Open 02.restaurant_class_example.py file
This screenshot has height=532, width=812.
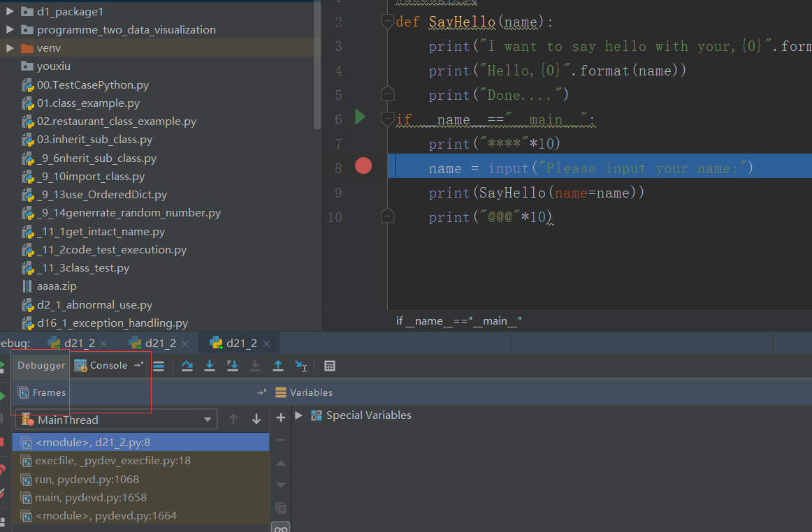(x=109, y=121)
